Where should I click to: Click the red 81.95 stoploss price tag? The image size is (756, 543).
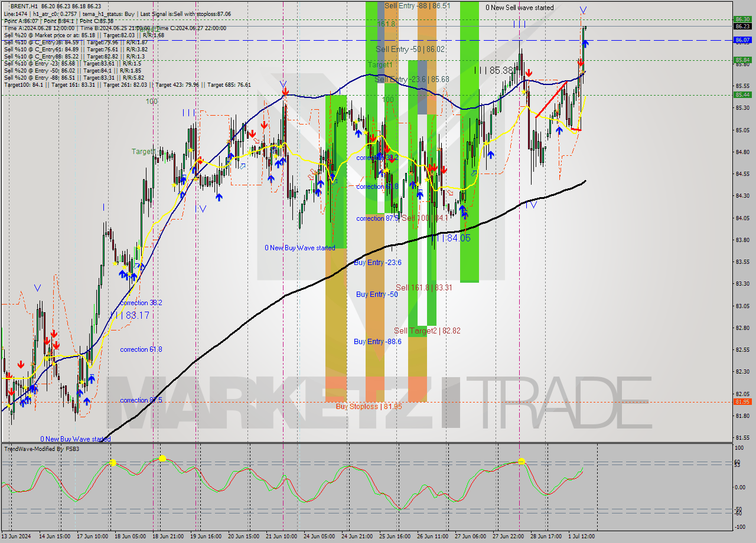click(x=742, y=402)
